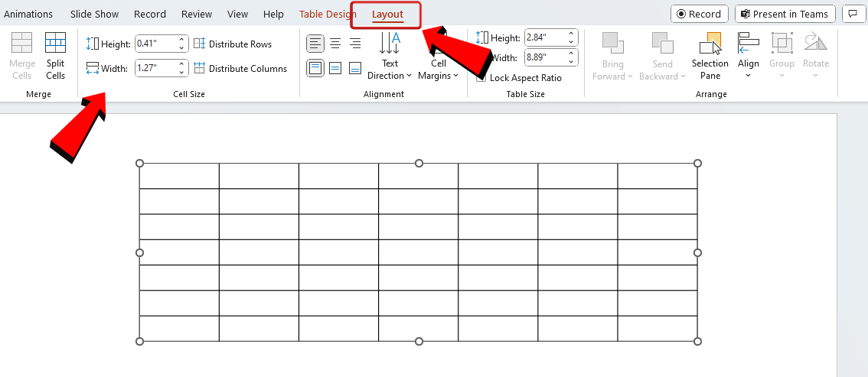Click Distribute Columns
Viewport: 868px width, 377px height.
tap(241, 69)
